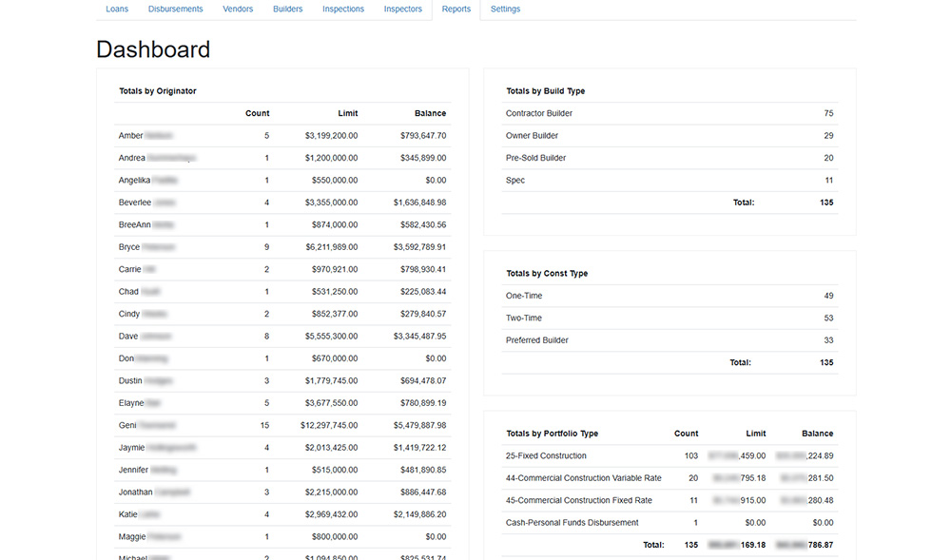
Task: Switch to the Disbursements tab
Action: [x=175, y=10]
